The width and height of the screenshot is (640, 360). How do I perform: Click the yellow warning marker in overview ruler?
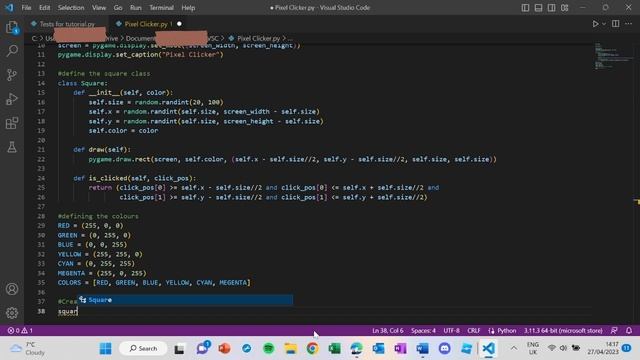pyautogui.click(x=637, y=201)
